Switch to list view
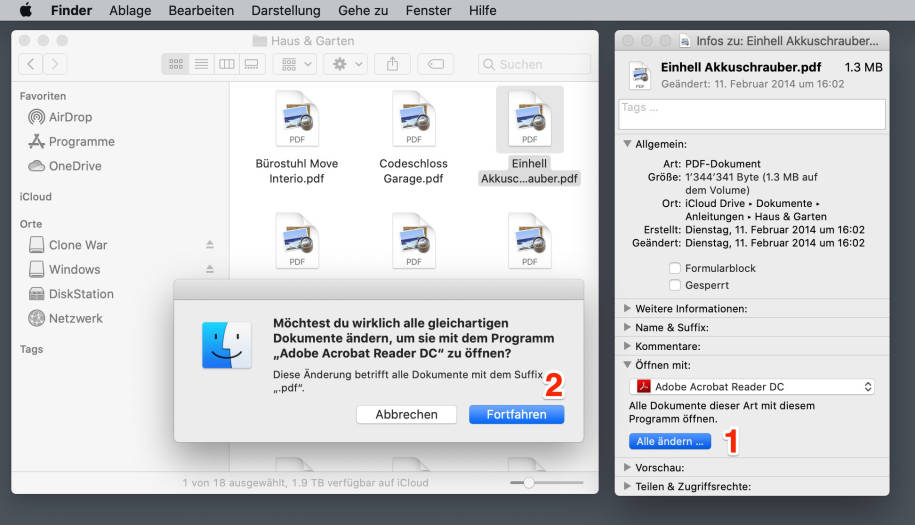The image size is (915, 525). coord(201,64)
